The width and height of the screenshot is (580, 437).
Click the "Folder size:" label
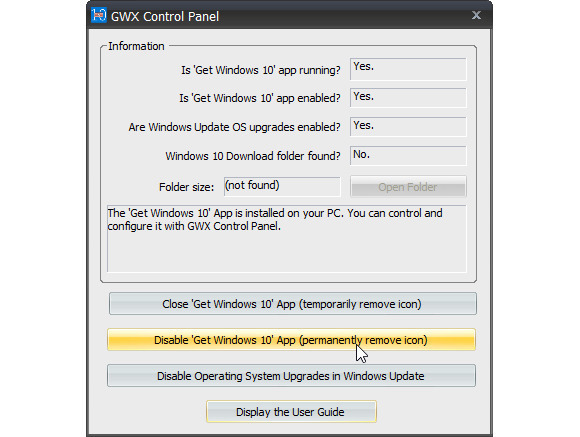186,187
